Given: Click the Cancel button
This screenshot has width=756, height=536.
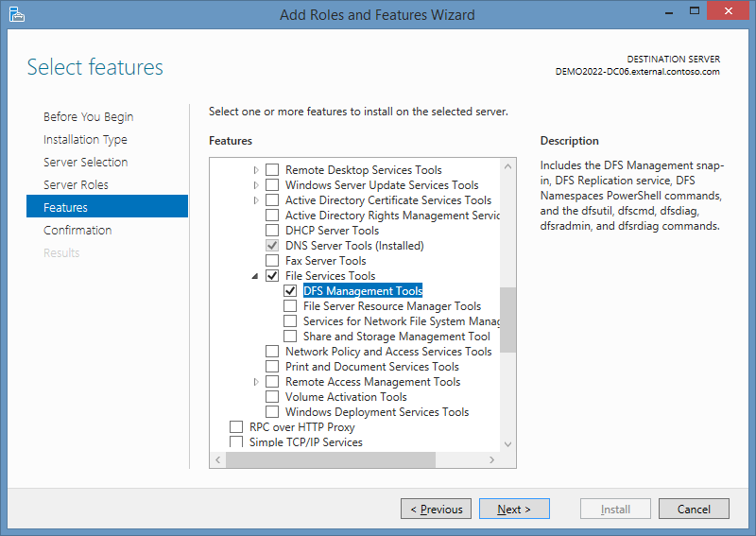Looking at the screenshot, I should click(x=694, y=509).
